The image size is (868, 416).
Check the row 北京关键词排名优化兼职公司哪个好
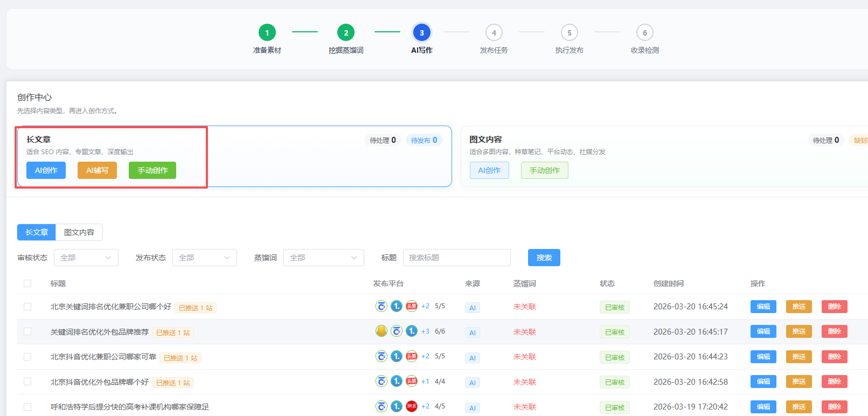pyautogui.click(x=27, y=307)
